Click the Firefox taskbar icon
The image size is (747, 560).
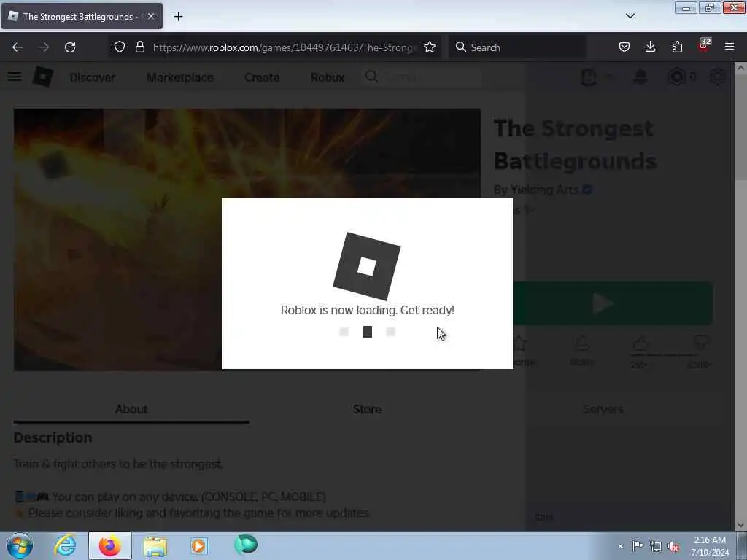(x=109, y=545)
